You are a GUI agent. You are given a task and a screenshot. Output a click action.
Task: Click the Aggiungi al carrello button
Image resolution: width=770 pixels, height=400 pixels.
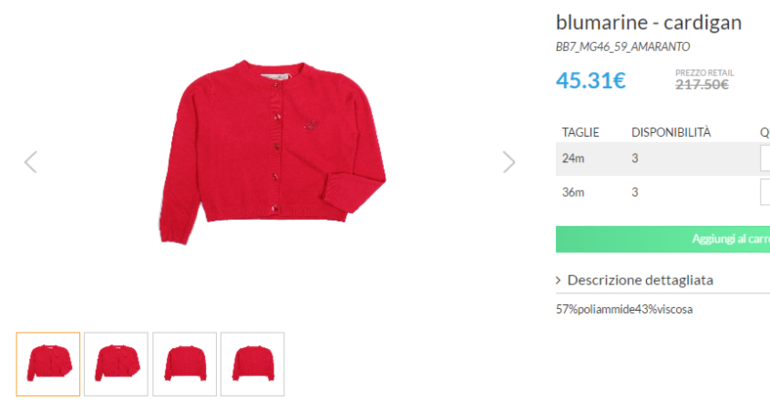point(663,239)
